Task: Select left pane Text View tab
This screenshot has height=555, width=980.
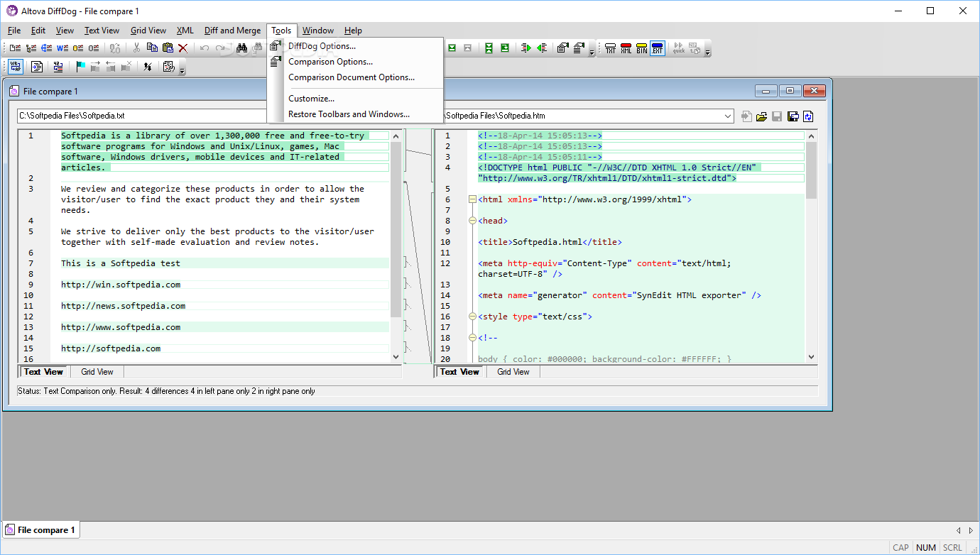Action: [43, 372]
